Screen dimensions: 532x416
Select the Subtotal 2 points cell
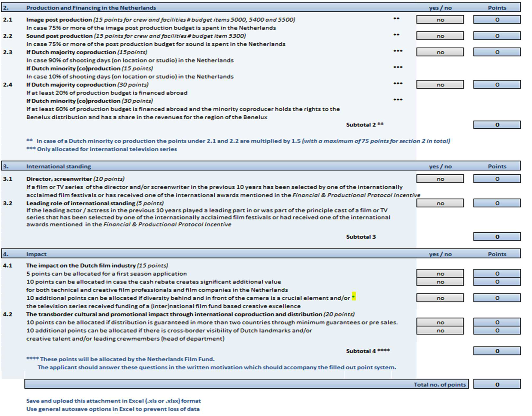(x=497, y=125)
